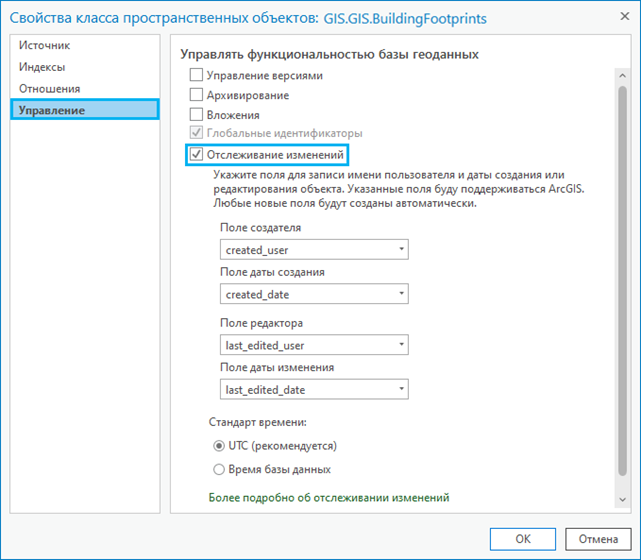This screenshot has width=641, height=560.
Task: Click the vertical scrollbar in settings panel
Action: point(623,290)
